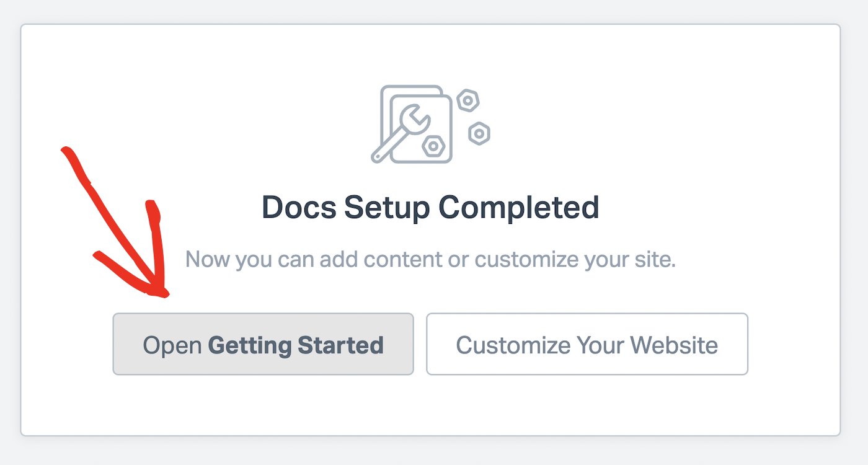Click the empty white card area below the buttons
This screenshot has height=465, width=868.
coord(430,406)
